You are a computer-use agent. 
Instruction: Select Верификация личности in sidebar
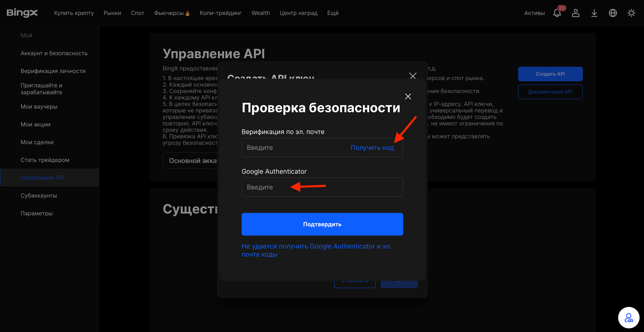point(53,71)
